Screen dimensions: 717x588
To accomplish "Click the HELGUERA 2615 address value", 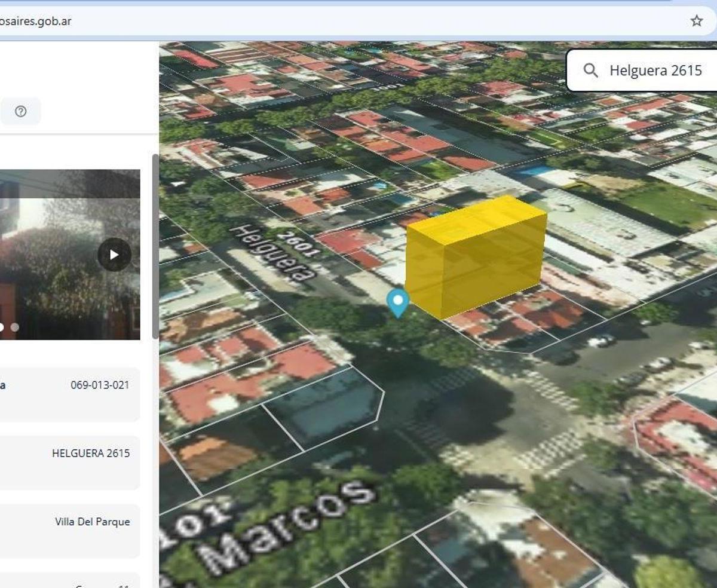I will point(91,453).
